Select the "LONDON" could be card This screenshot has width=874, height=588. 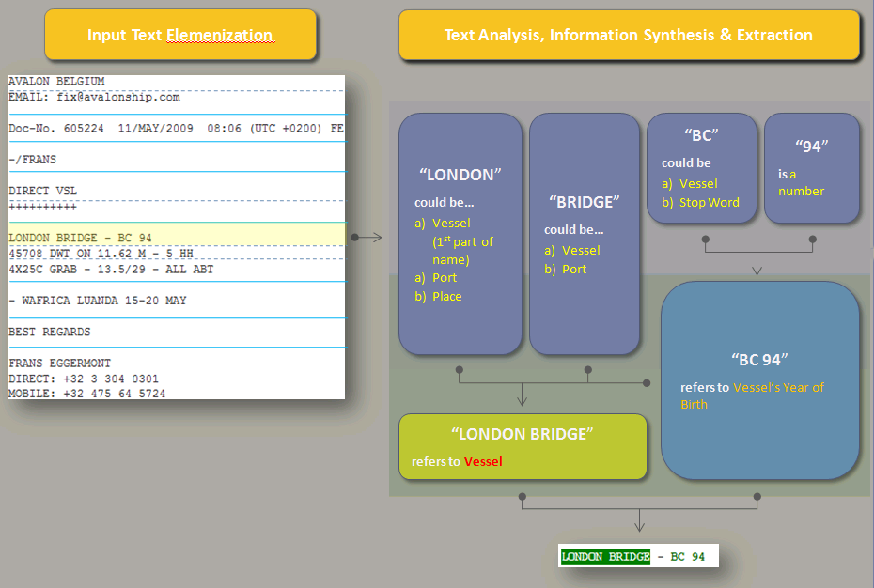pyautogui.click(x=460, y=234)
